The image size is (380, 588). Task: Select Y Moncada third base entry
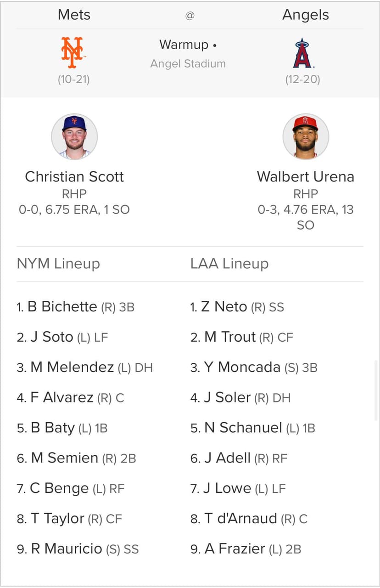(x=254, y=367)
